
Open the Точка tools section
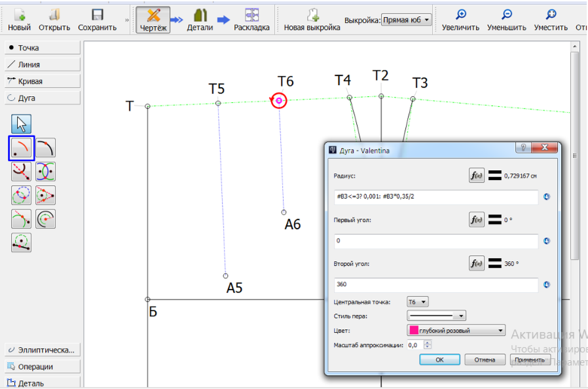click(x=43, y=48)
